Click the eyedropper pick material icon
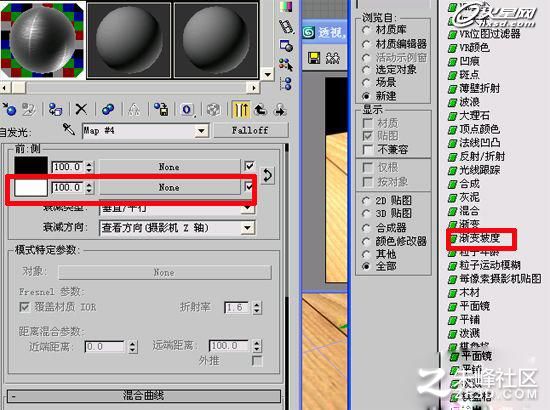 69,130
